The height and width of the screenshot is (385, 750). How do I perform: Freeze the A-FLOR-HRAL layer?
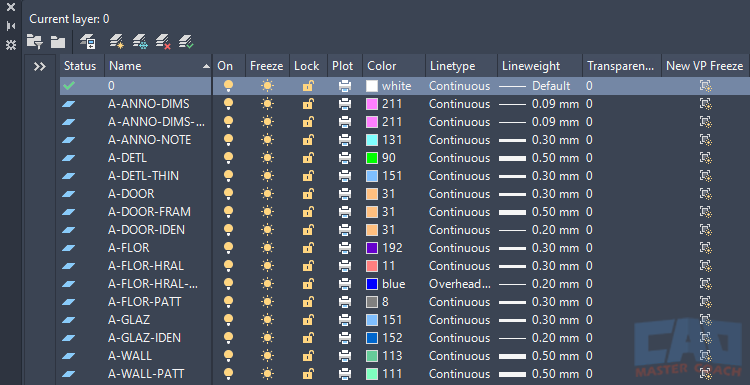tap(267, 266)
